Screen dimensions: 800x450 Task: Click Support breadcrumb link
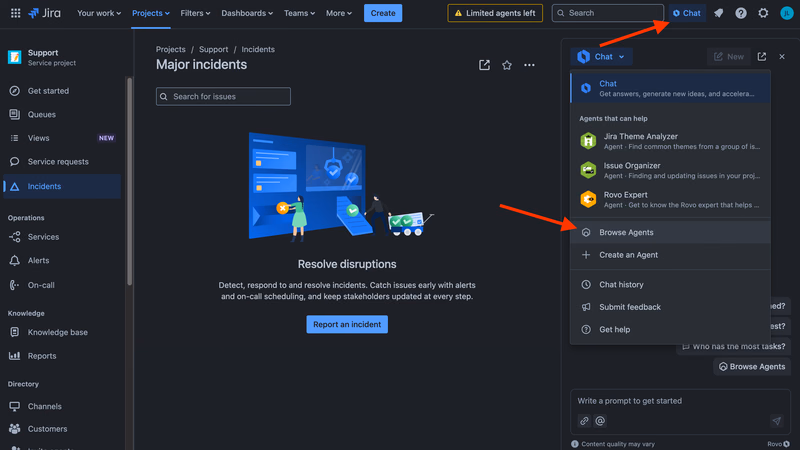coord(213,49)
